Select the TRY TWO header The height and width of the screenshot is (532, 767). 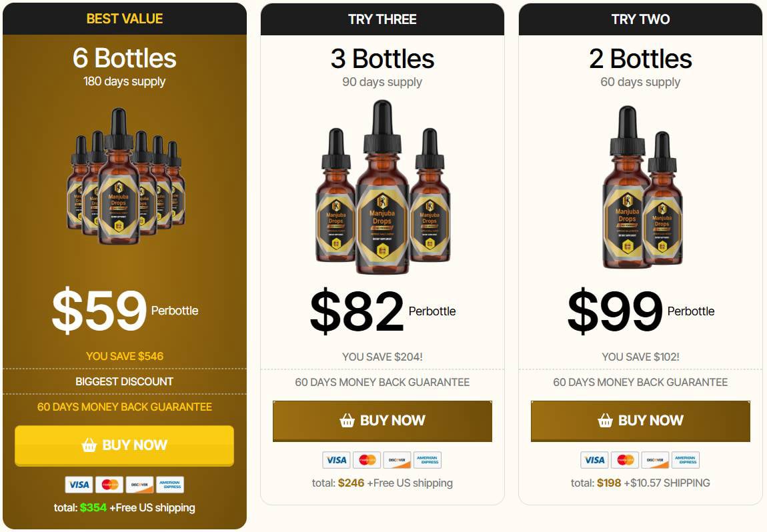[x=640, y=19]
